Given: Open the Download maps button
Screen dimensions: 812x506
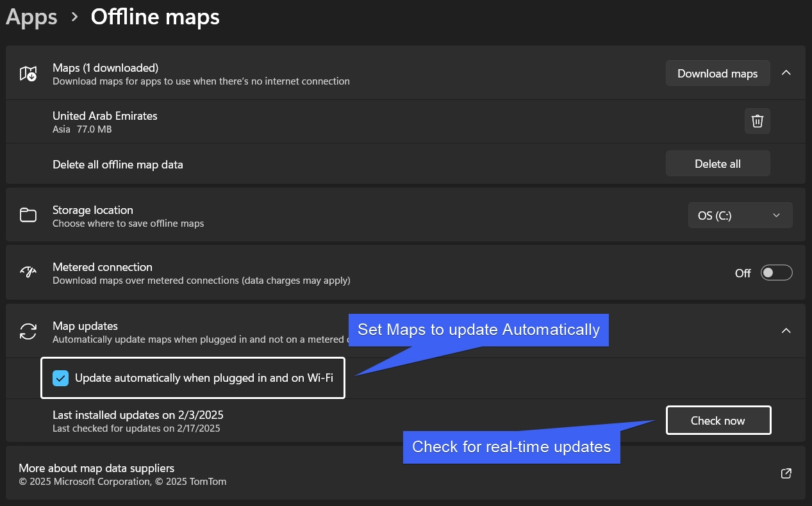Looking at the screenshot, I should 718,73.
